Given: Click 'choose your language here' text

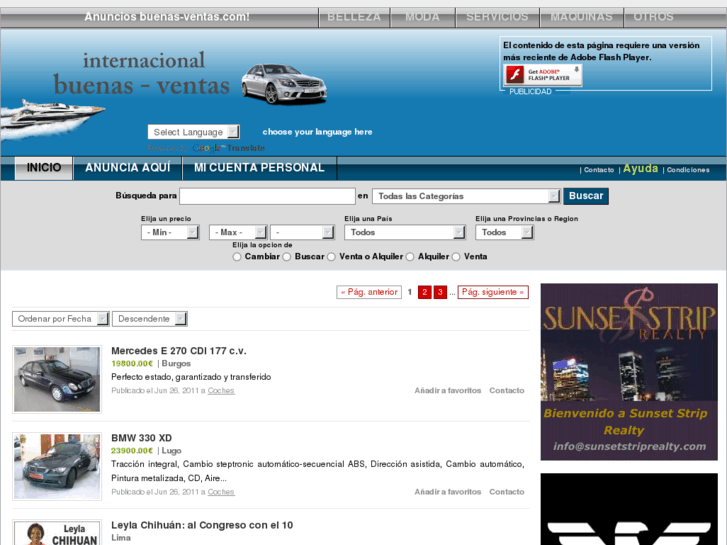Looking at the screenshot, I should (318, 132).
